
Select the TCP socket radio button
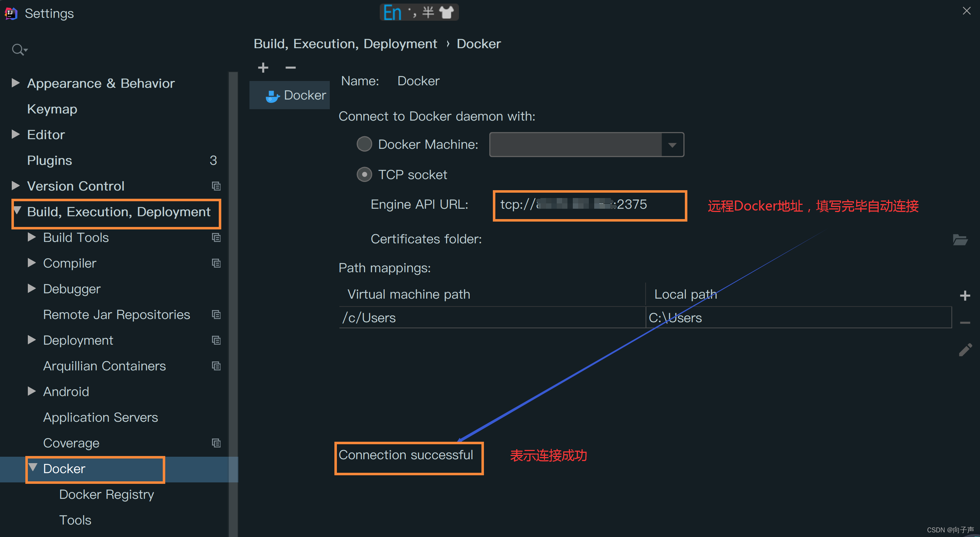click(364, 174)
